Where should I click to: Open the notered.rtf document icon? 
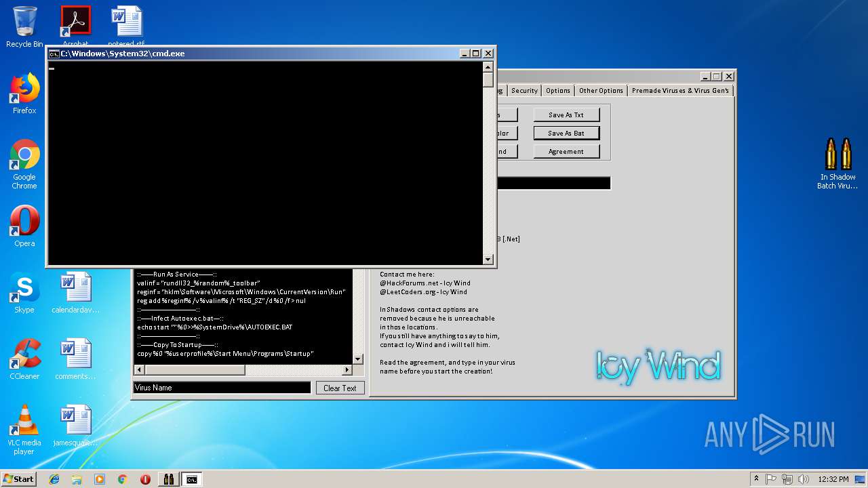[126, 26]
